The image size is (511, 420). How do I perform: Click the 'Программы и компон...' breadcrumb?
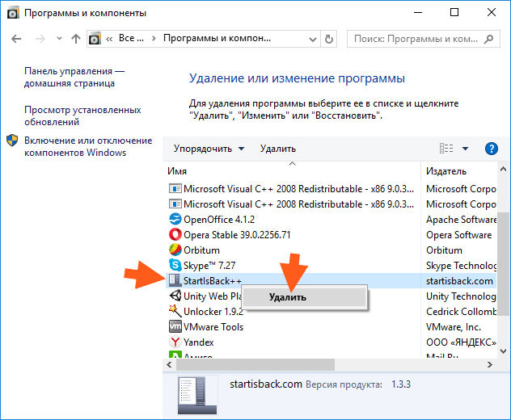(x=217, y=38)
